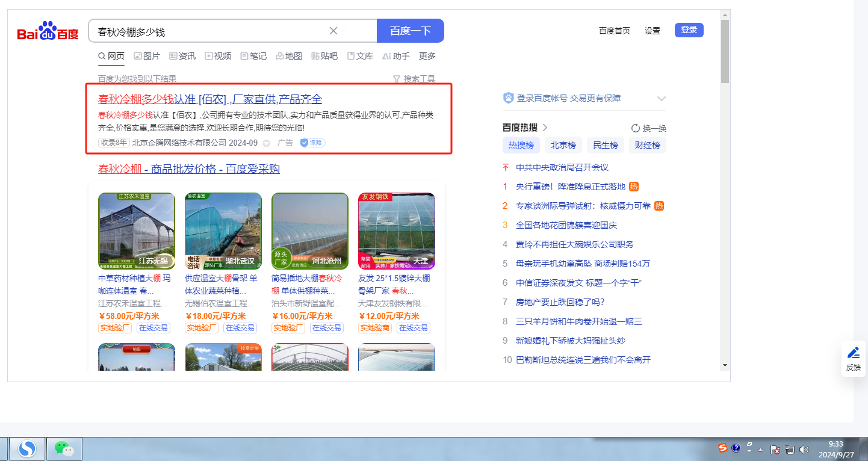This screenshot has width=868, height=461.
Task: Clear the search box with the X icon
Action: coord(333,31)
